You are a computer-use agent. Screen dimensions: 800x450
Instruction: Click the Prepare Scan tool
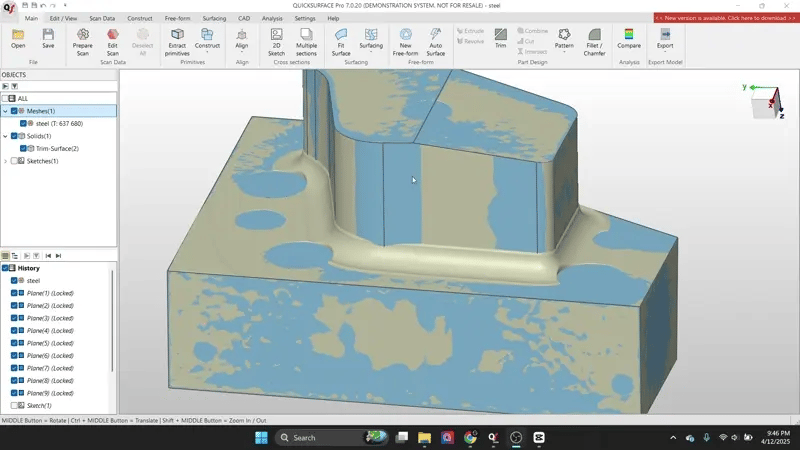click(83, 39)
